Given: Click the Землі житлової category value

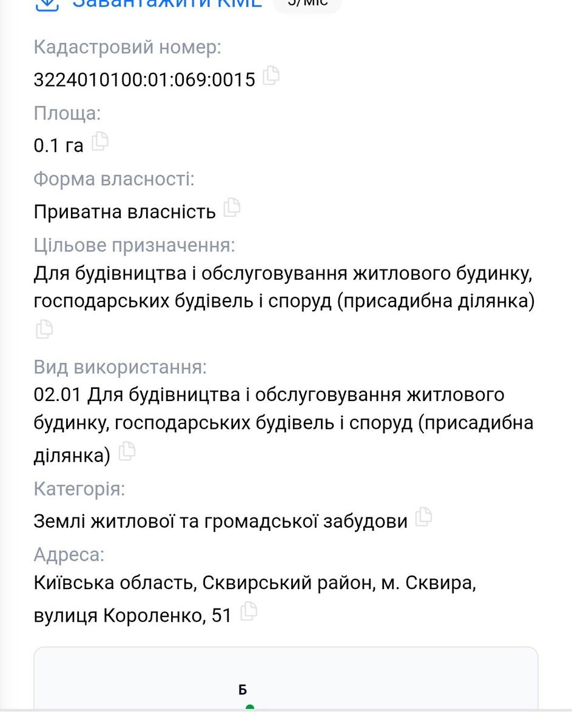Looking at the screenshot, I should [221, 521].
